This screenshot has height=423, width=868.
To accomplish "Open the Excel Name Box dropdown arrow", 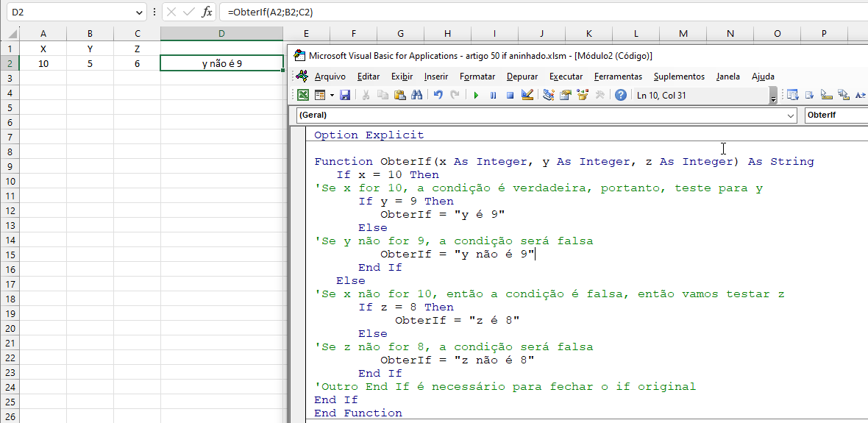I will coord(138,13).
